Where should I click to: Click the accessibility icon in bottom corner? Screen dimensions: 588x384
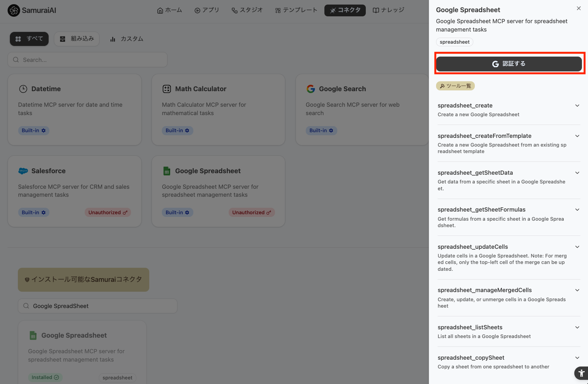[581, 373]
